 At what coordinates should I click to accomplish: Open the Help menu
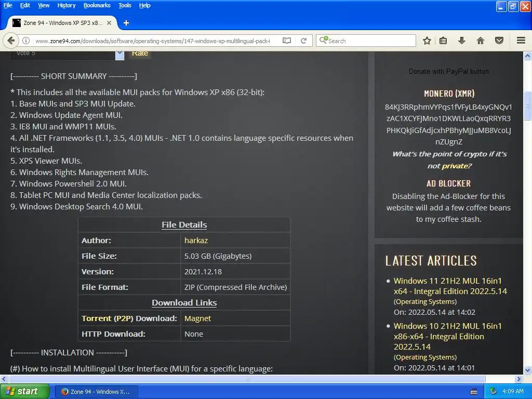(x=144, y=5)
